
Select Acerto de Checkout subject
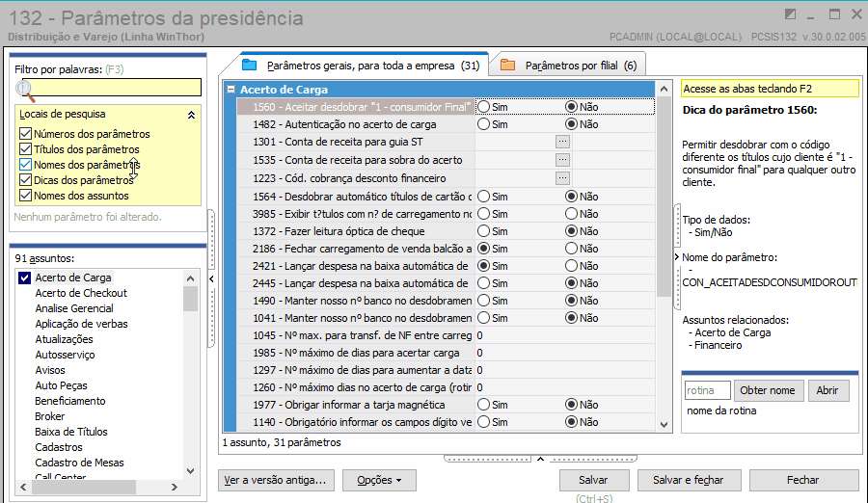tap(81, 293)
